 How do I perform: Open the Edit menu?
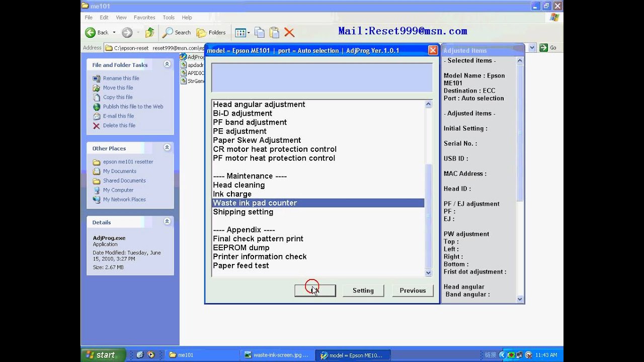[104, 18]
